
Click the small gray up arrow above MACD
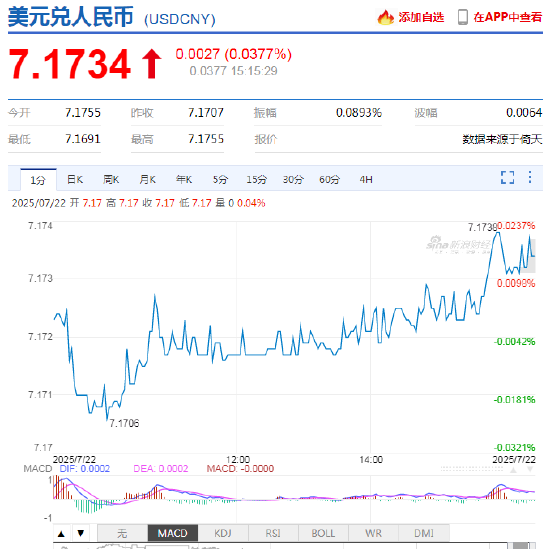point(514,469)
